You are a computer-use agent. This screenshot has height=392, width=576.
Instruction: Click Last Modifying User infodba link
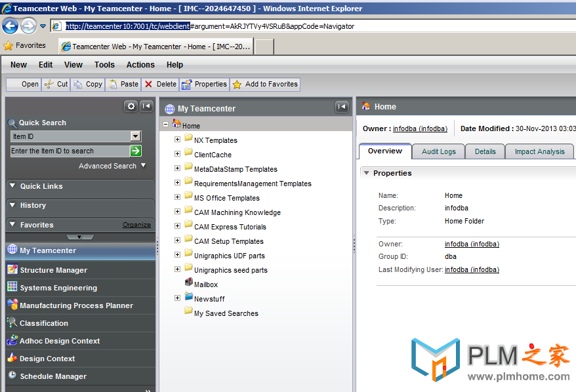(x=472, y=270)
